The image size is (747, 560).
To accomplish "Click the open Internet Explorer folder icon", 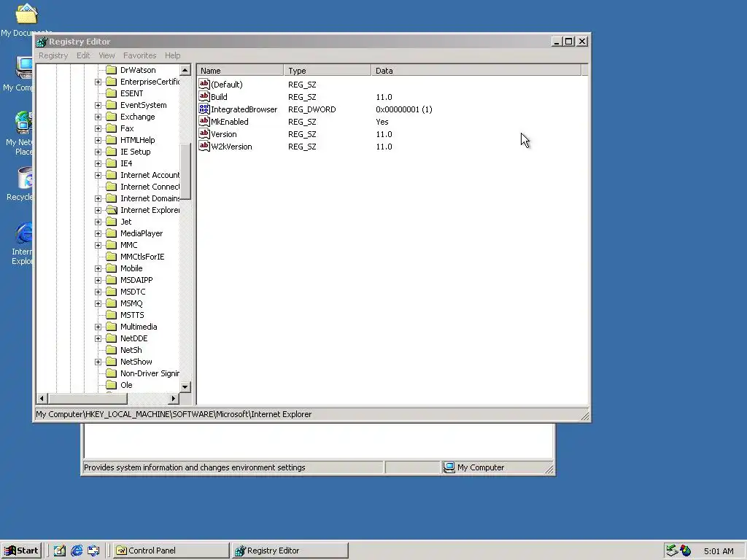I will pos(111,210).
